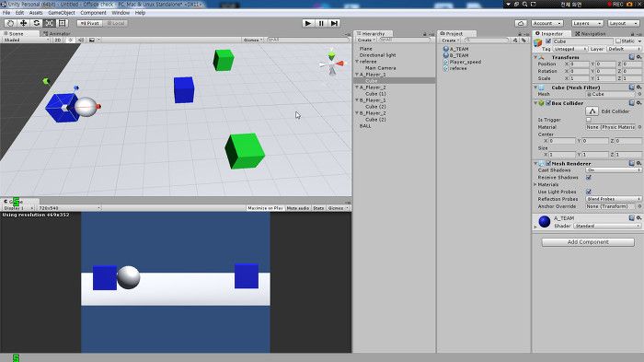Switch to the Navigation tab
This screenshot has height=362, width=644.
(x=591, y=34)
